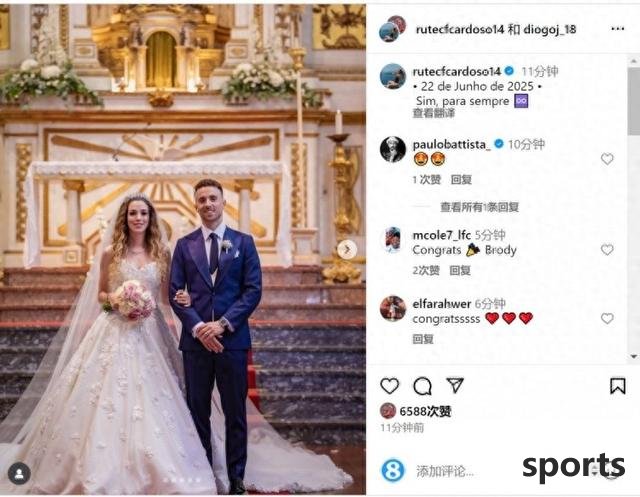This screenshot has height=497, width=640.
Task: Open the comment bubble icon
Action: (x=422, y=386)
